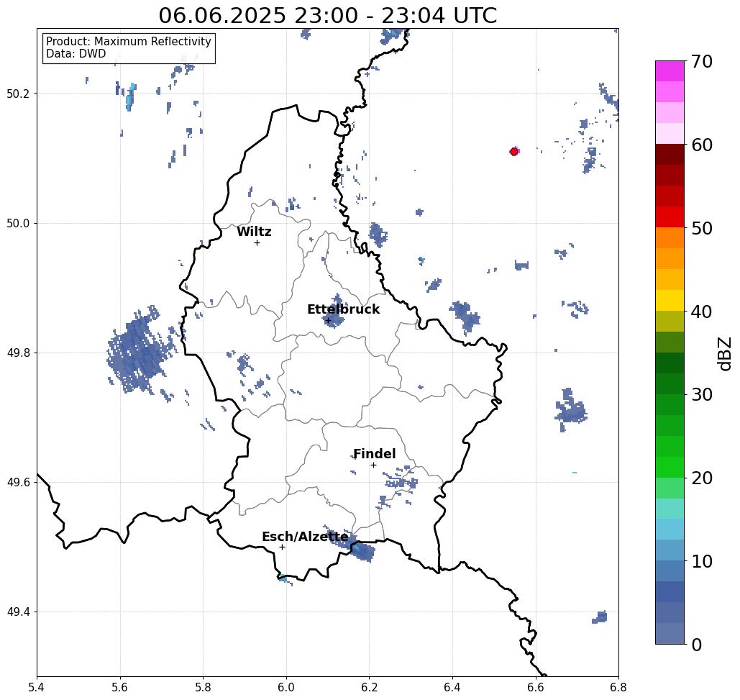
Task: Click the colorbar tick label 70
Action: click(x=701, y=61)
